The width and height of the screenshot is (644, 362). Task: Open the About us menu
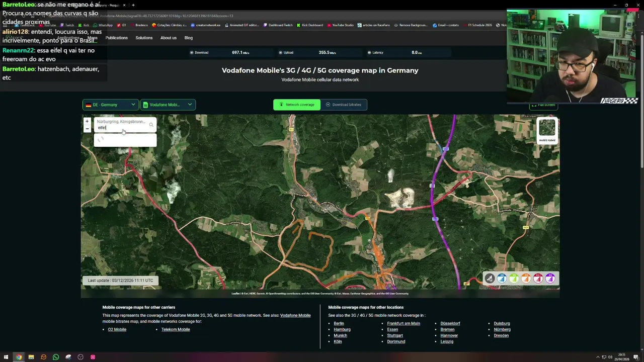pyautogui.click(x=169, y=38)
